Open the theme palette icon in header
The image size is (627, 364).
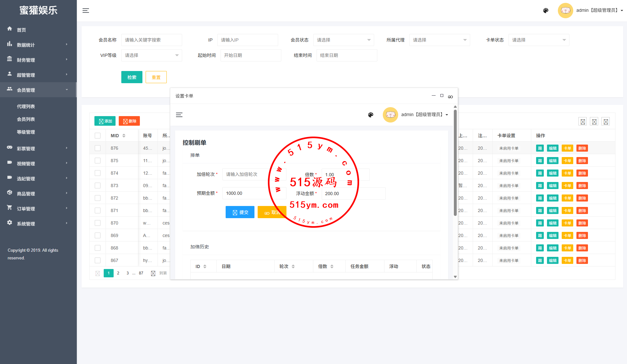tap(546, 11)
